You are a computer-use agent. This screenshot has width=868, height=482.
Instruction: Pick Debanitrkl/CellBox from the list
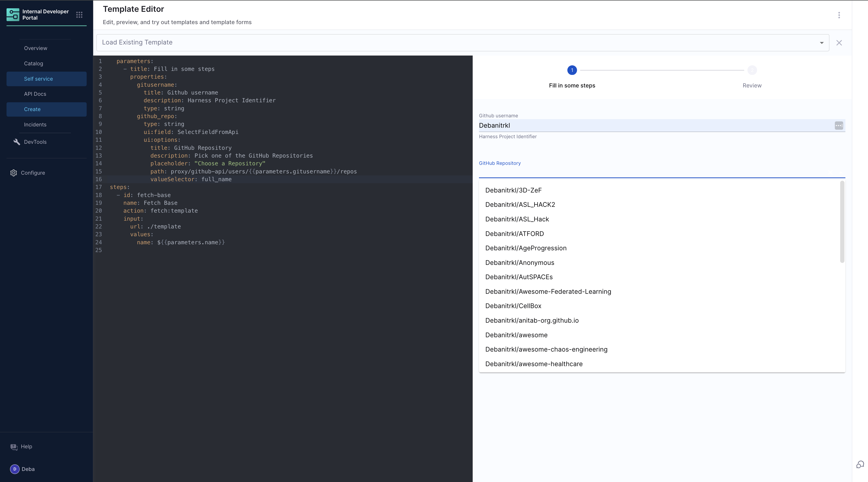pyautogui.click(x=513, y=306)
